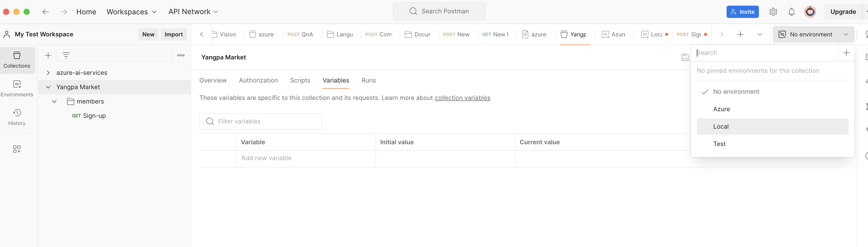Open the History sidebar panel
This screenshot has width=868, height=247.
tap(17, 117)
